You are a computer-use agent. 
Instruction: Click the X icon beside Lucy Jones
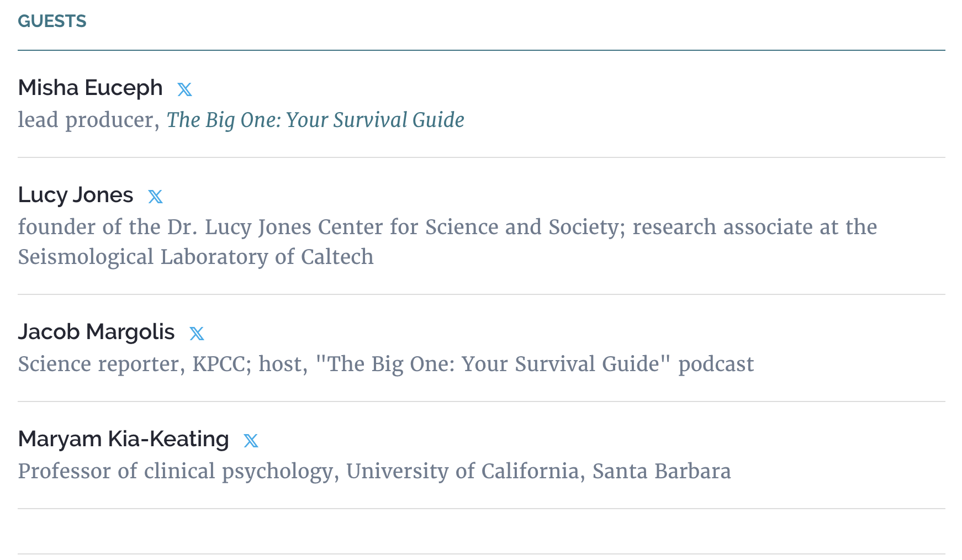pyautogui.click(x=155, y=197)
